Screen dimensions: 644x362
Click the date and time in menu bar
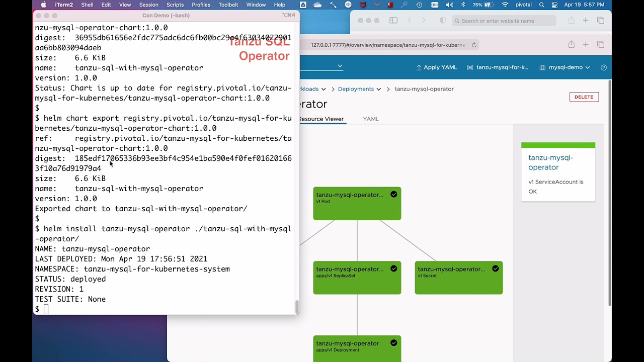pos(584,5)
